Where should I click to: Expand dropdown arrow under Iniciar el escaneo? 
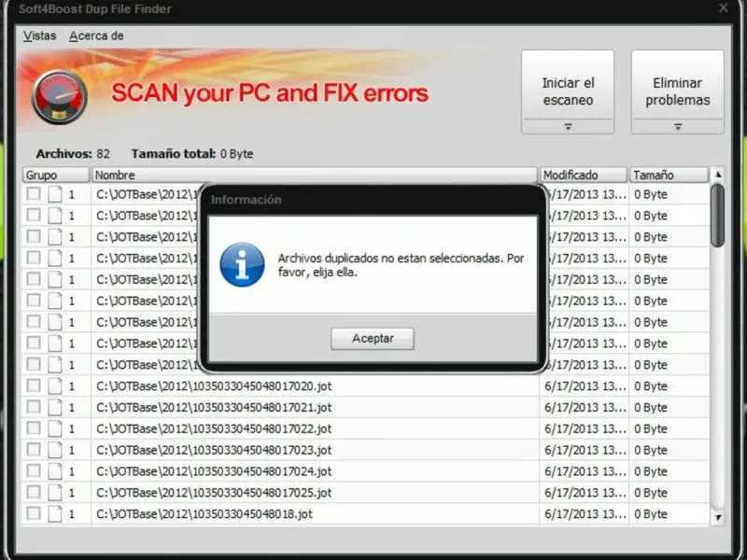pyautogui.click(x=568, y=127)
